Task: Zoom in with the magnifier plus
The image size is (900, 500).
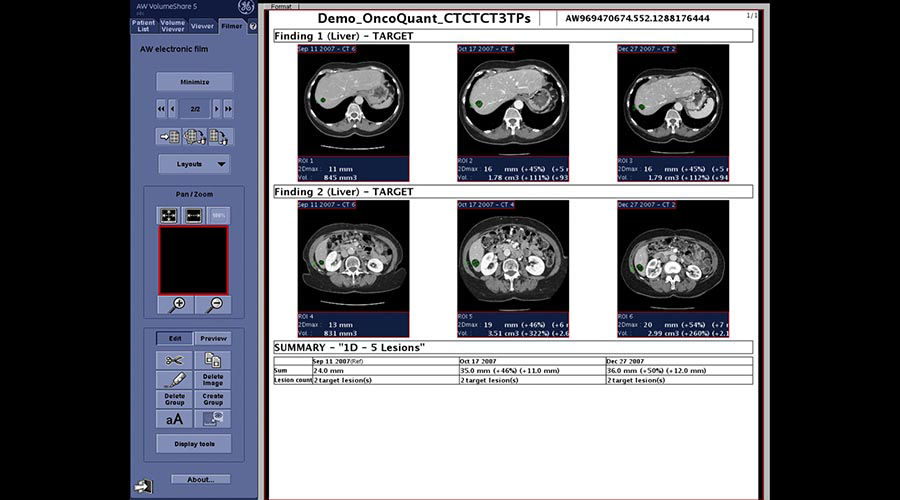Action: click(177, 305)
